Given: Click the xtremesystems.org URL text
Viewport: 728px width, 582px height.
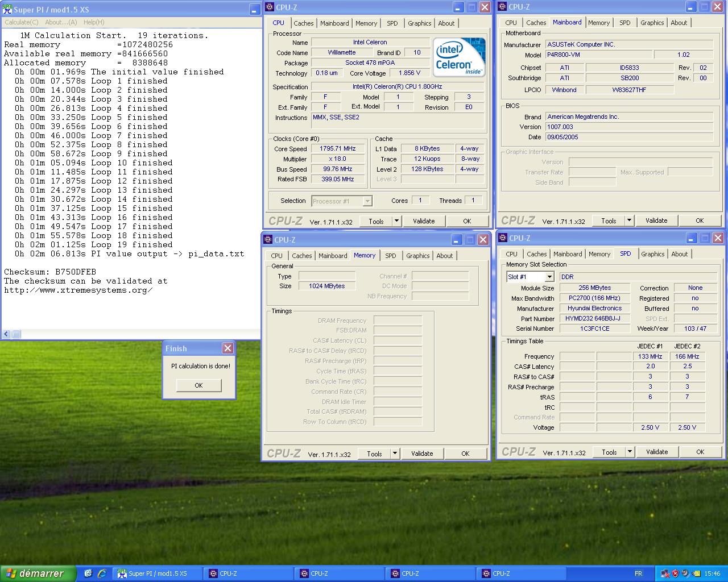Looking at the screenshot, I should point(78,290).
